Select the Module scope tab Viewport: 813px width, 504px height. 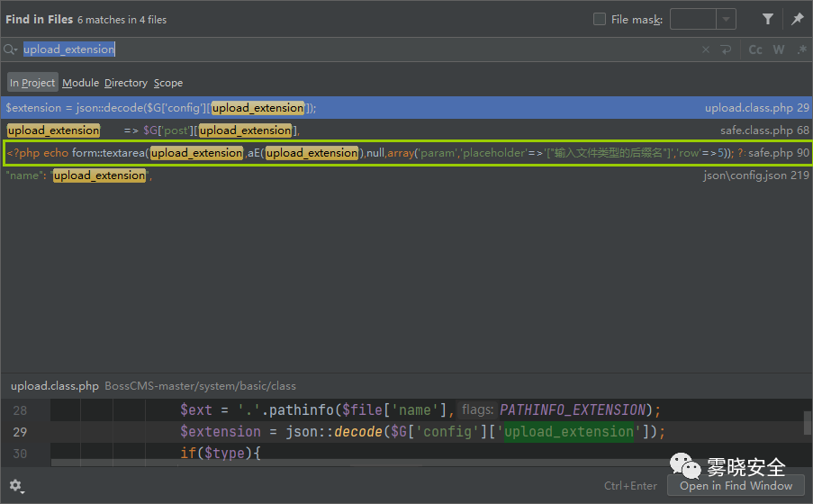pos(80,83)
